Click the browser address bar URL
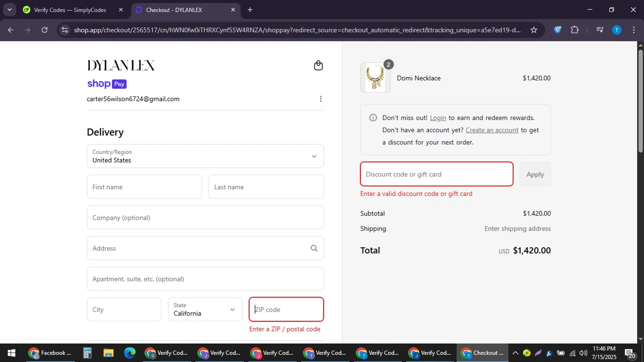Image resolution: width=644 pixels, height=362 pixels. click(x=297, y=30)
